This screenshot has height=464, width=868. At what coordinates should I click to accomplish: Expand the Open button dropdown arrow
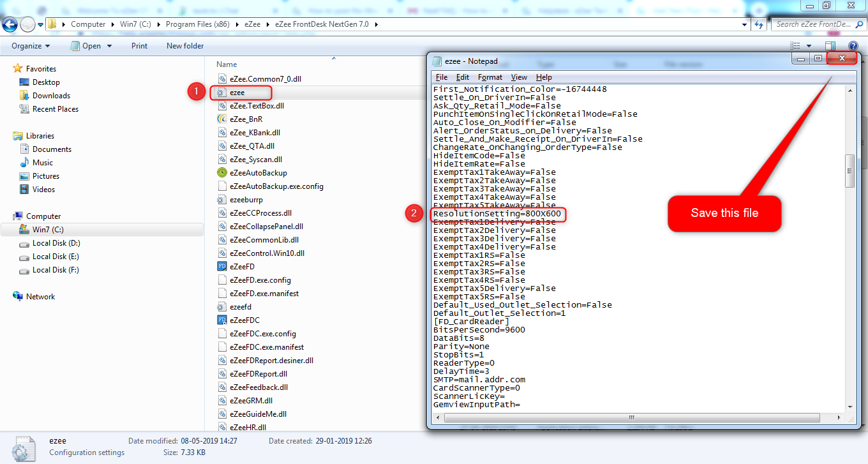[109, 46]
